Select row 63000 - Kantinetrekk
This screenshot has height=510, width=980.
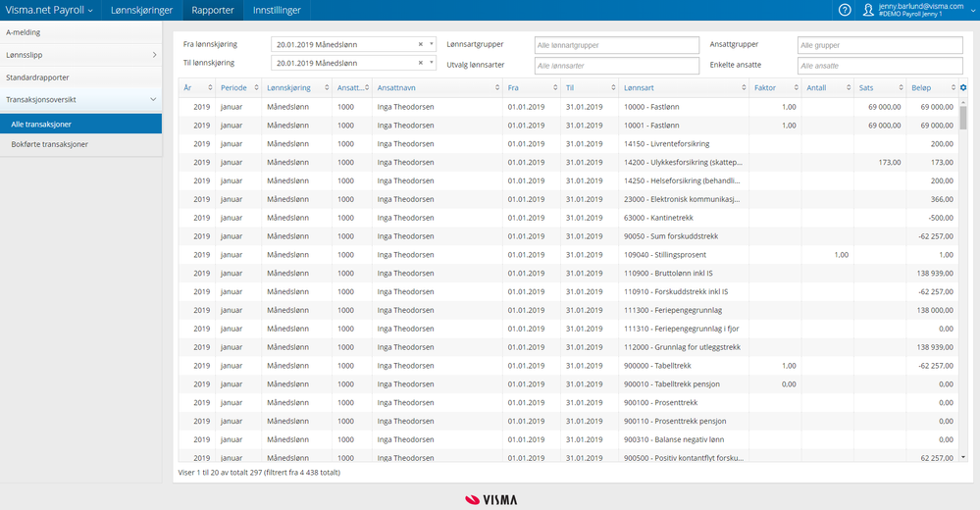click(569, 218)
